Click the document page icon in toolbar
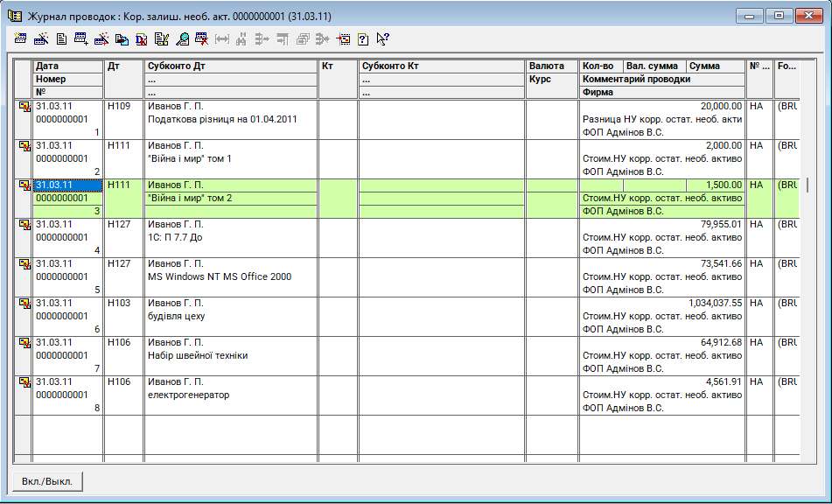 point(61,38)
